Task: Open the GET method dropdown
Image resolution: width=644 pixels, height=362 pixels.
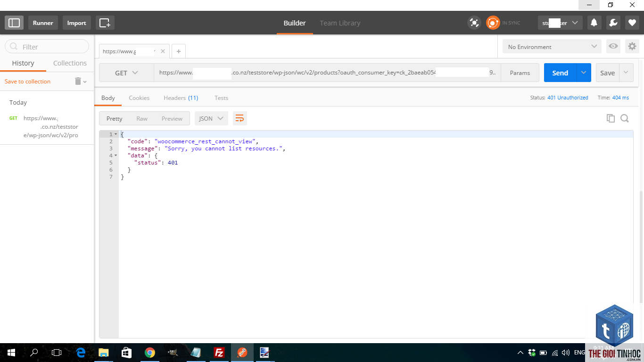Action: coord(126,73)
